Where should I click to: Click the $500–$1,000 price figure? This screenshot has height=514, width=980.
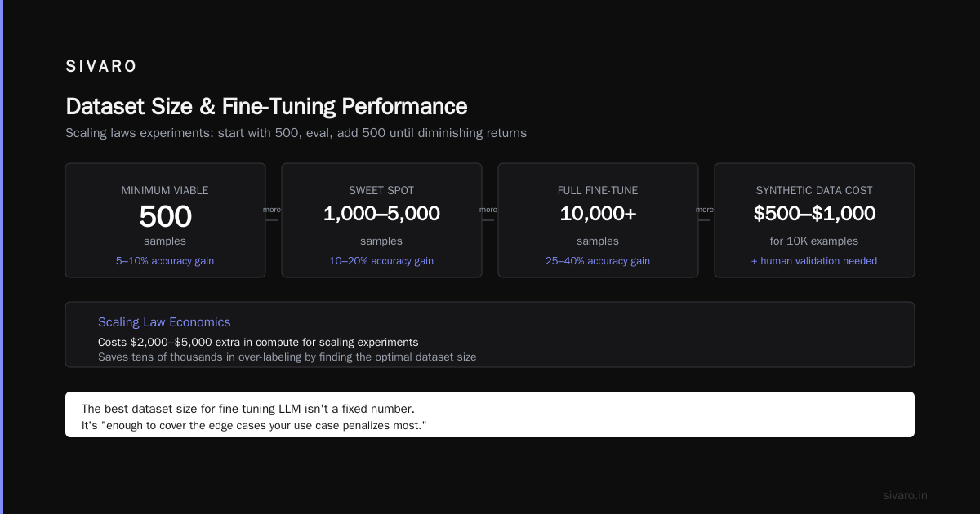814,214
